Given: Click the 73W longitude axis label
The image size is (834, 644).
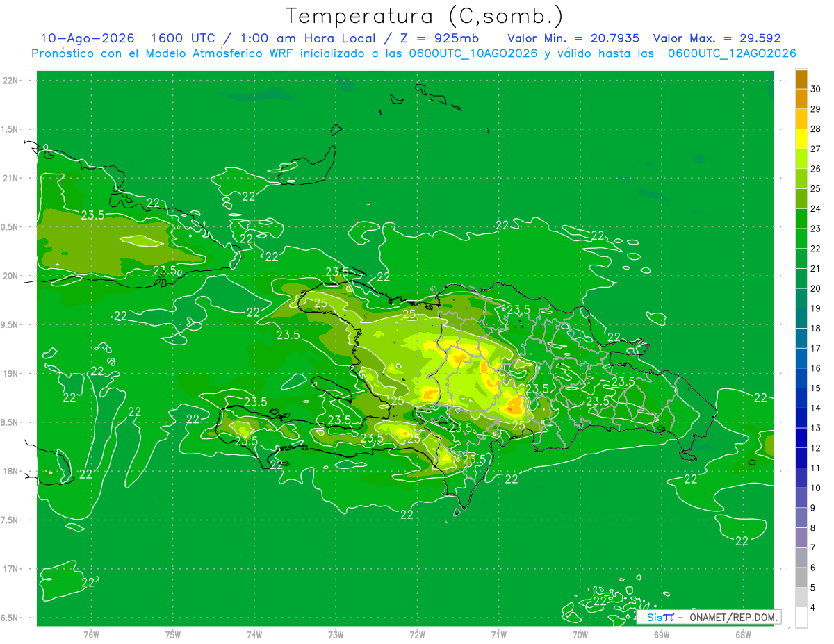Looking at the screenshot, I should click(336, 634).
